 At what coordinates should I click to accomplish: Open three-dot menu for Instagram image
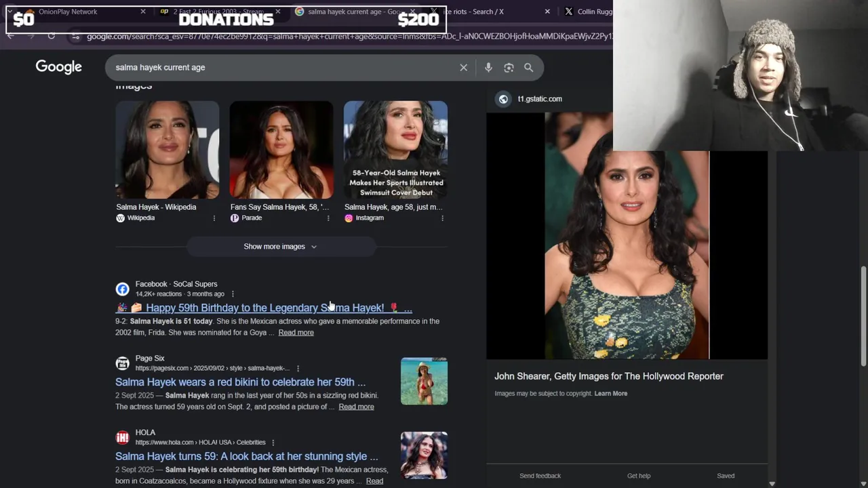coord(442,218)
